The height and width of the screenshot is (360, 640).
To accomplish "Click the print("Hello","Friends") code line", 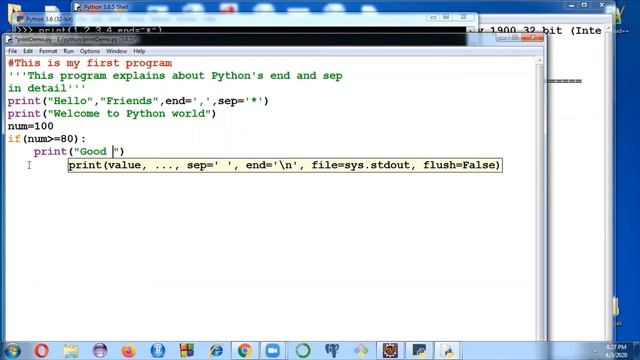I will click(x=138, y=101).
